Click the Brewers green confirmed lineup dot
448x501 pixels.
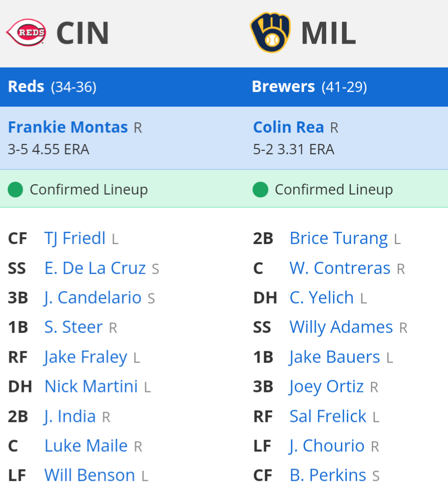click(260, 190)
